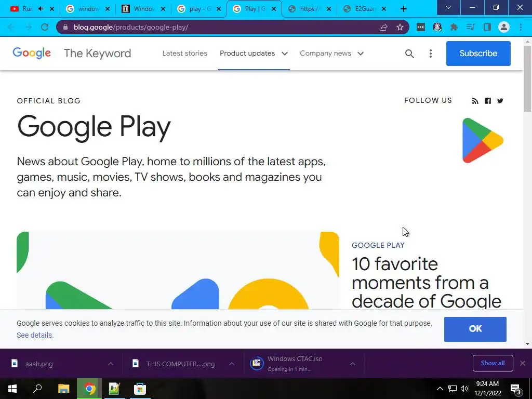
Task: Click the lock icon in address bar
Action: [65, 27]
